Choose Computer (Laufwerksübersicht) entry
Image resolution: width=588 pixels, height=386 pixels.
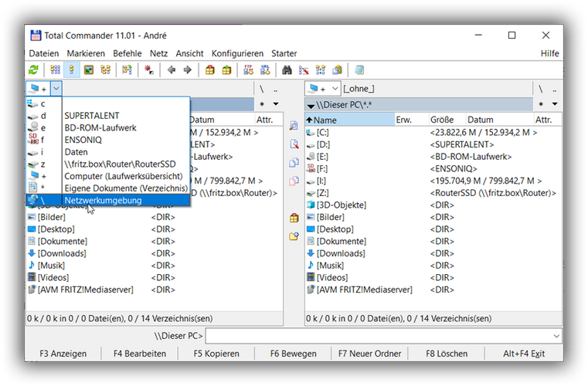(x=108, y=176)
